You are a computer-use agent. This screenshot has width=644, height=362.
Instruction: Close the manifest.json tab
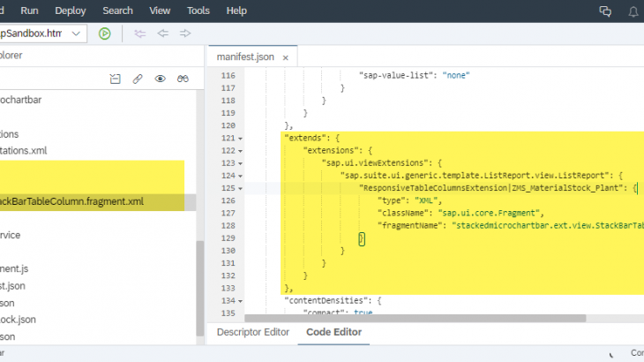(x=286, y=58)
